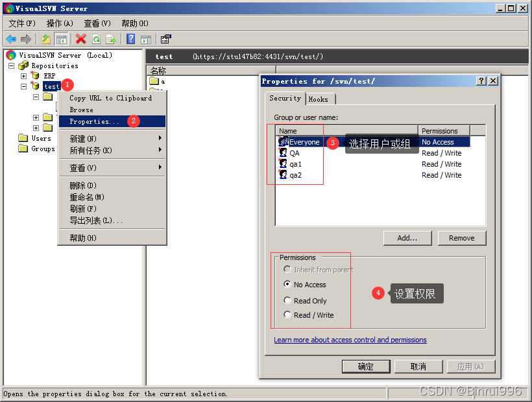The height and width of the screenshot is (402, 532).
Task: Open the 新建(N) submenu arrow
Action: click(160, 138)
